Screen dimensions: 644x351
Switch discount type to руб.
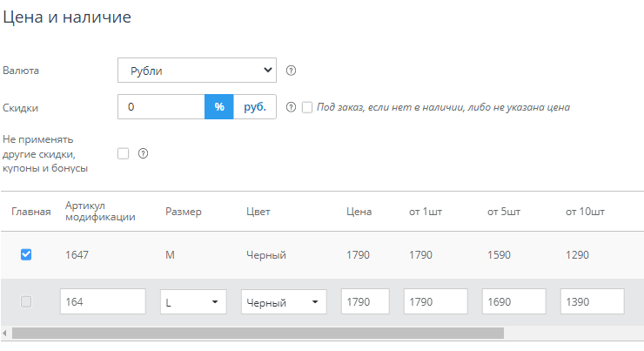[255, 107]
